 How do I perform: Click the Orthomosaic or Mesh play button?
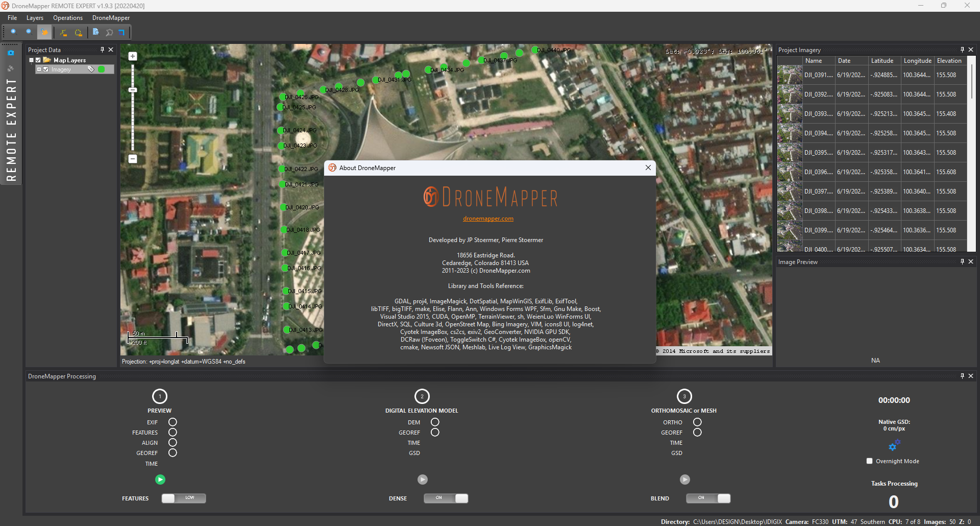[685, 480]
